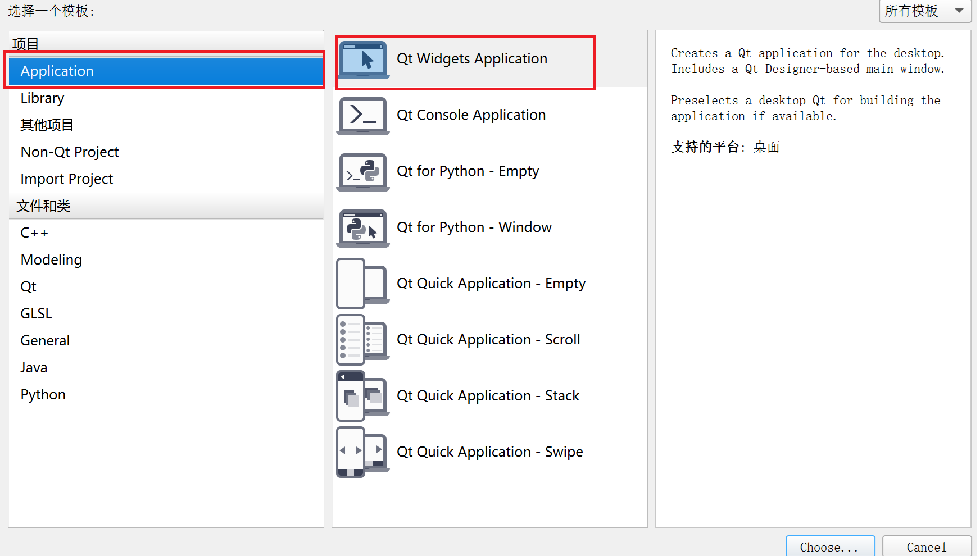The width and height of the screenshot is (980, 556).
Task: Select the Qt files category
Action: [166, 287]
